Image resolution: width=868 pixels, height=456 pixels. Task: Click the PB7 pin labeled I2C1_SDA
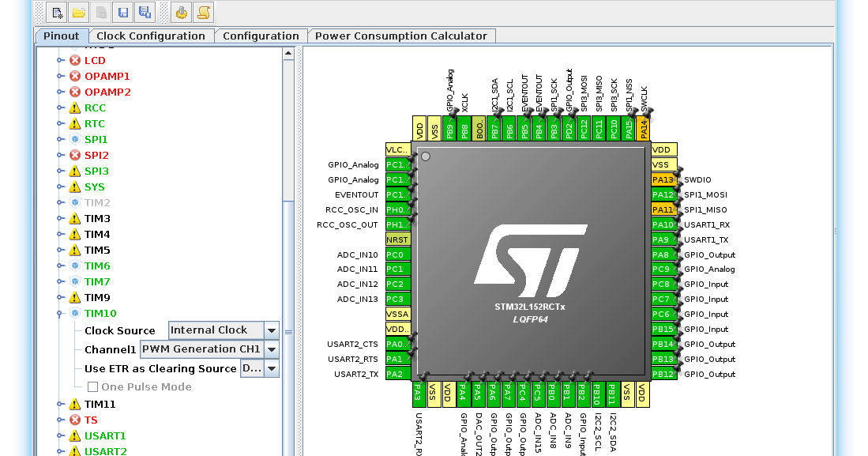tap(494, 129)
